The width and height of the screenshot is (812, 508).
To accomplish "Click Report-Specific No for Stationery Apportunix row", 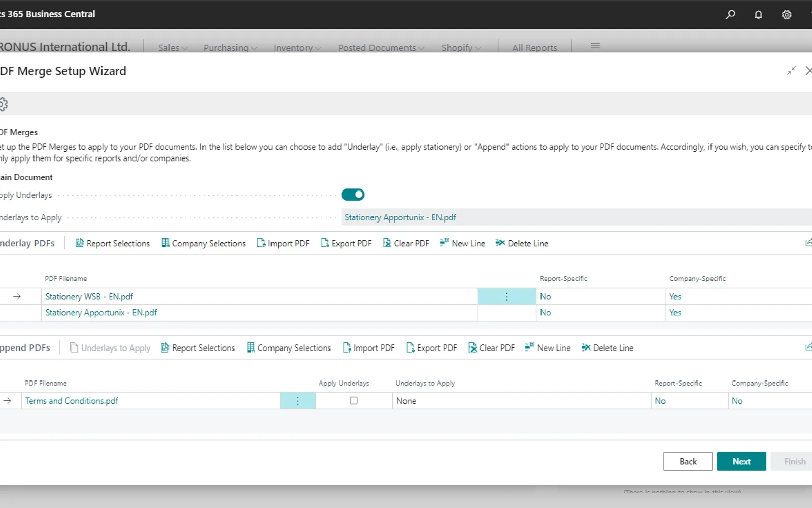I will [545, 313].
